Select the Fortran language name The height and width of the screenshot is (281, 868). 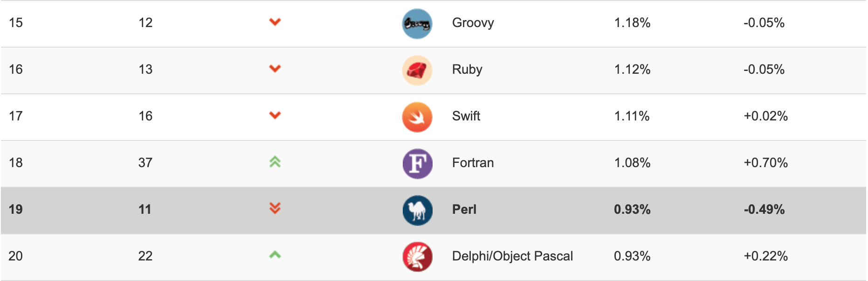tap(473, 163)
